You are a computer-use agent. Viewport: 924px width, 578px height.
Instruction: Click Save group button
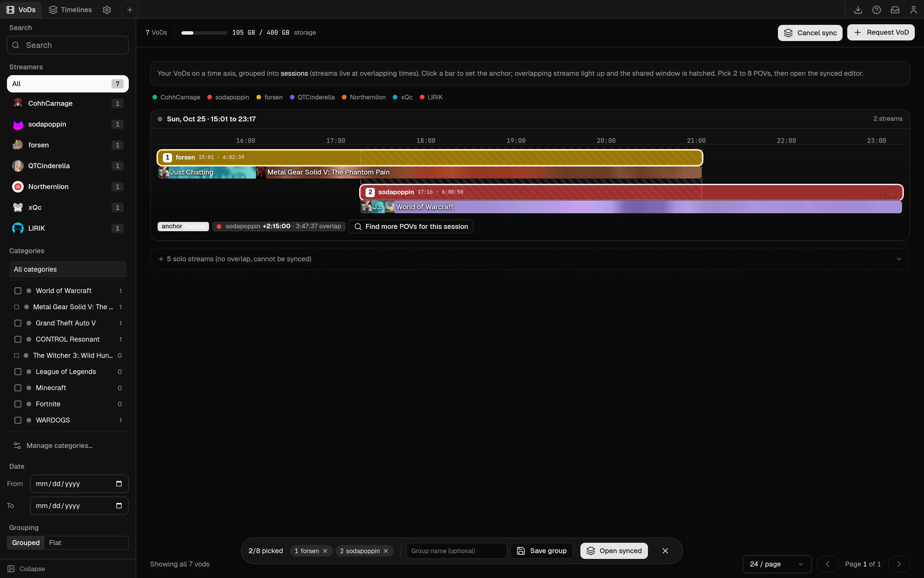[x=541, y=551]
